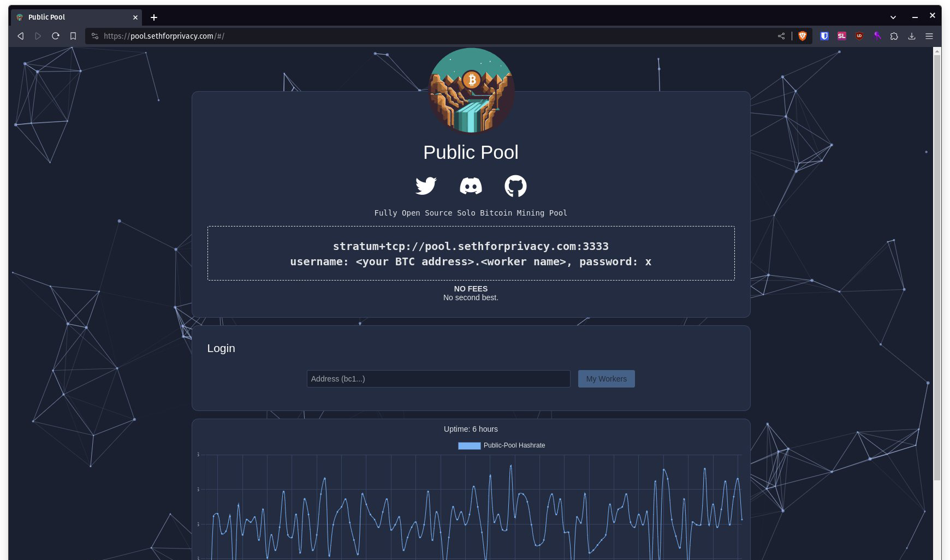950x560 pixels.
Task: Open the Brave Shields panel
Action: (x=803, y=36)
